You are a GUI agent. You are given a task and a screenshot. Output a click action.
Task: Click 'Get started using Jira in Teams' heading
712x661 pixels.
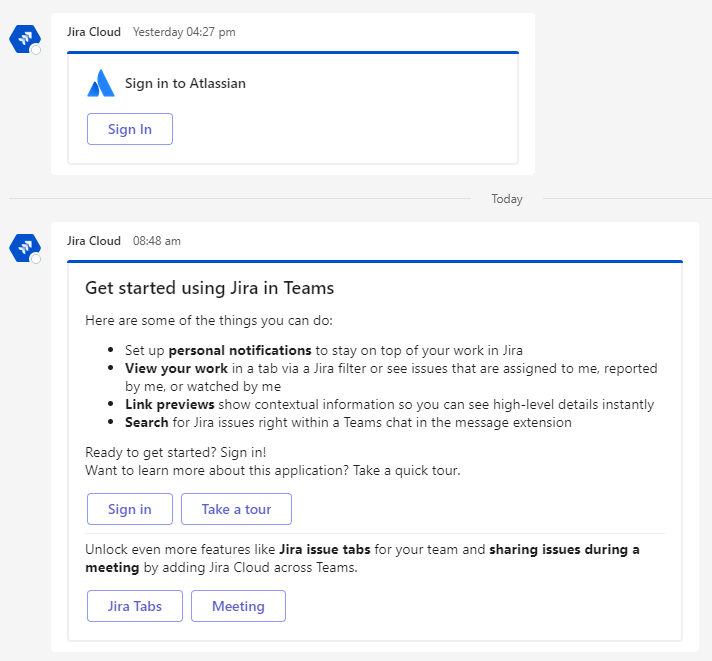(x=210, y=288)
